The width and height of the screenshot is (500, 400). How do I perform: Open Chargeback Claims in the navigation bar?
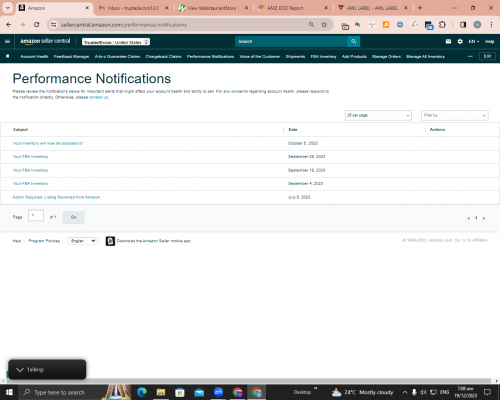[x=163, y=56]
